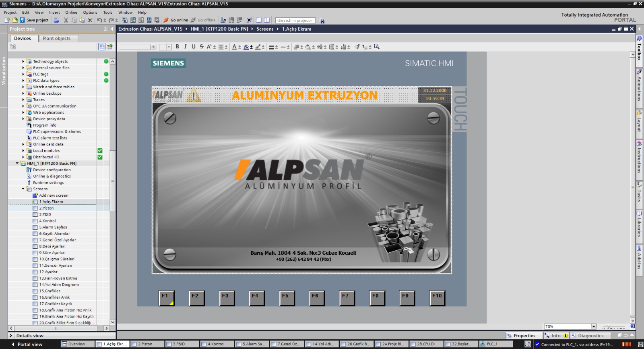Open the Options menu
Screen dimensions: 644x349
click(x=90, y=12)
